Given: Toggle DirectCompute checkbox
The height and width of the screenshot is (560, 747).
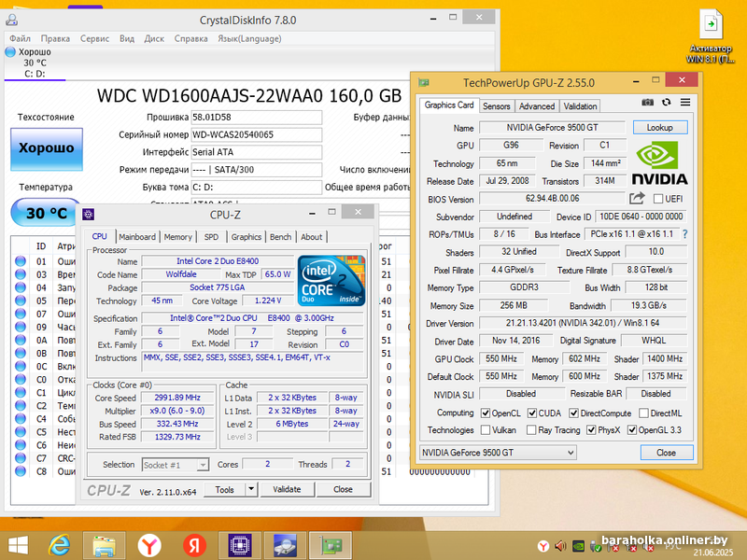Looking at the screenshot, I should click(574, 413).
